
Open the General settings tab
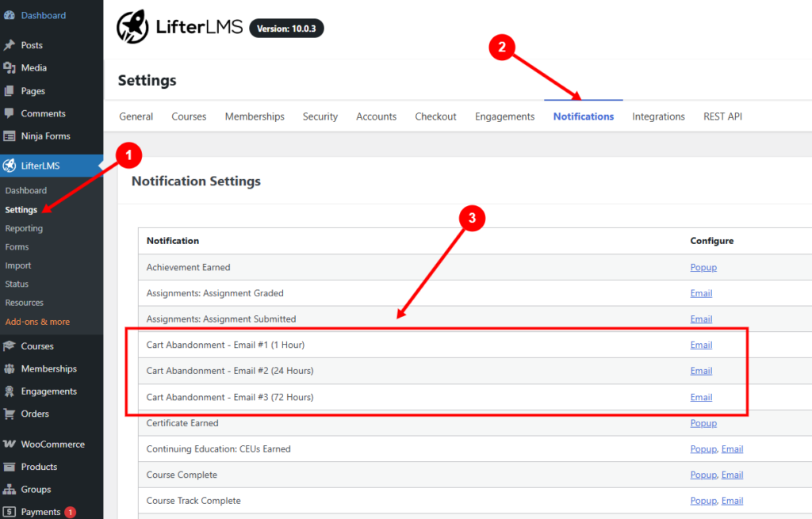pos(136,116)
